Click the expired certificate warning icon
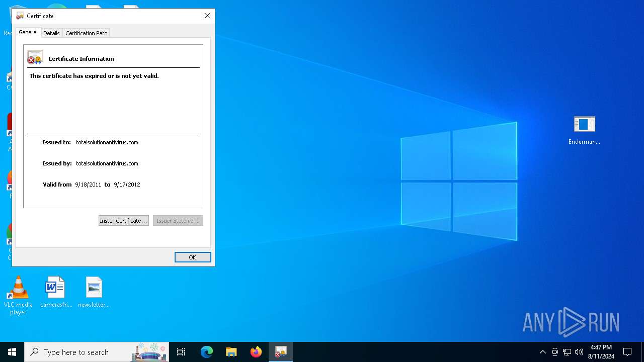This screenshot has width=644, height=362. pyautogui.click(x=35, y=57)
